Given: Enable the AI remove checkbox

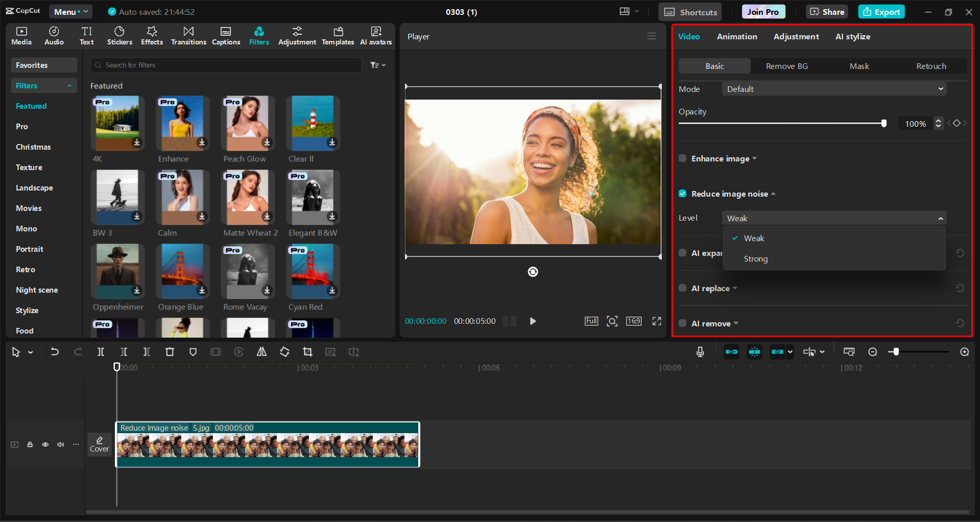Looking at the screenshot, I should pos(683,323).
